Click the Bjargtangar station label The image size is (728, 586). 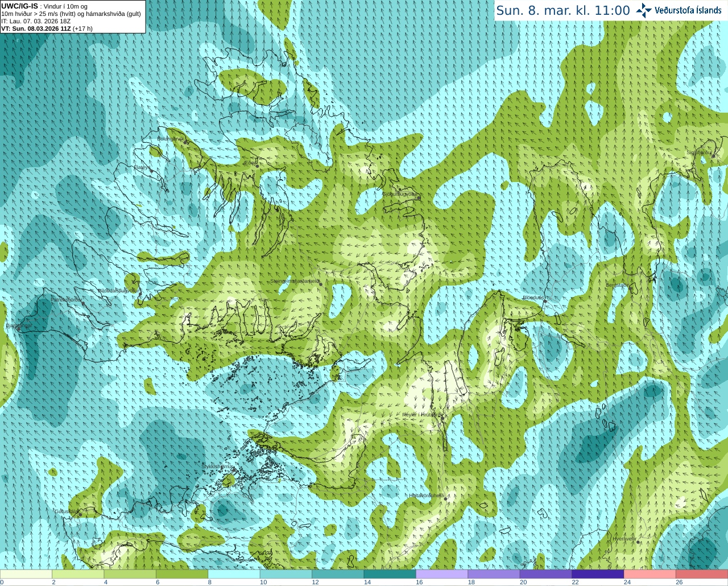[19, 326]
